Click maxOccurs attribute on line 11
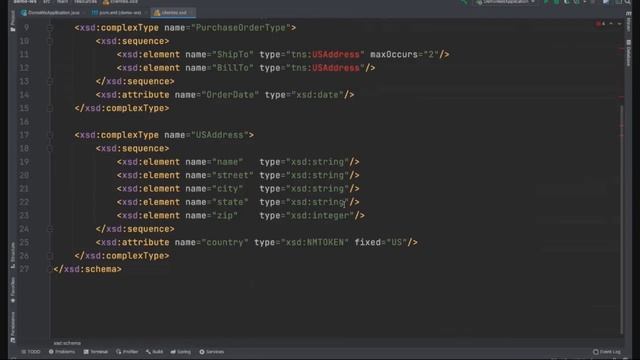Image resolution: width=640 pixels, height=360 pixels. [404, 55]
